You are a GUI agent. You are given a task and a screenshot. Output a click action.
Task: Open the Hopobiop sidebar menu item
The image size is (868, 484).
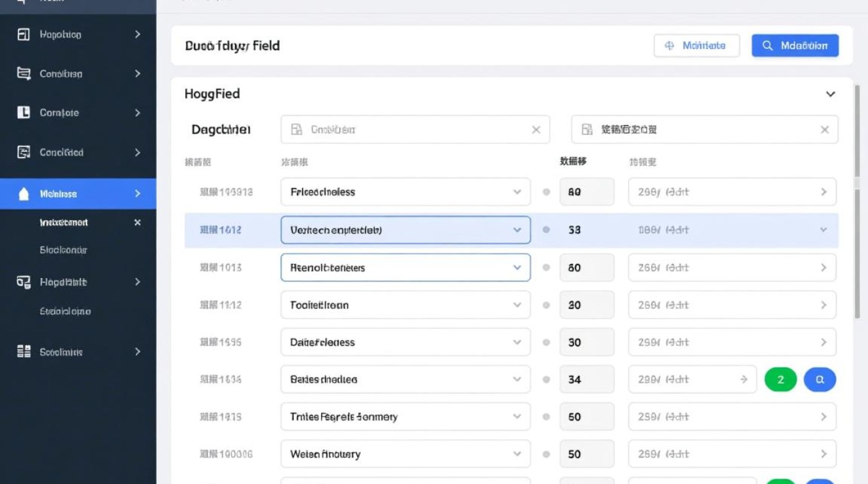coord(78,34)
